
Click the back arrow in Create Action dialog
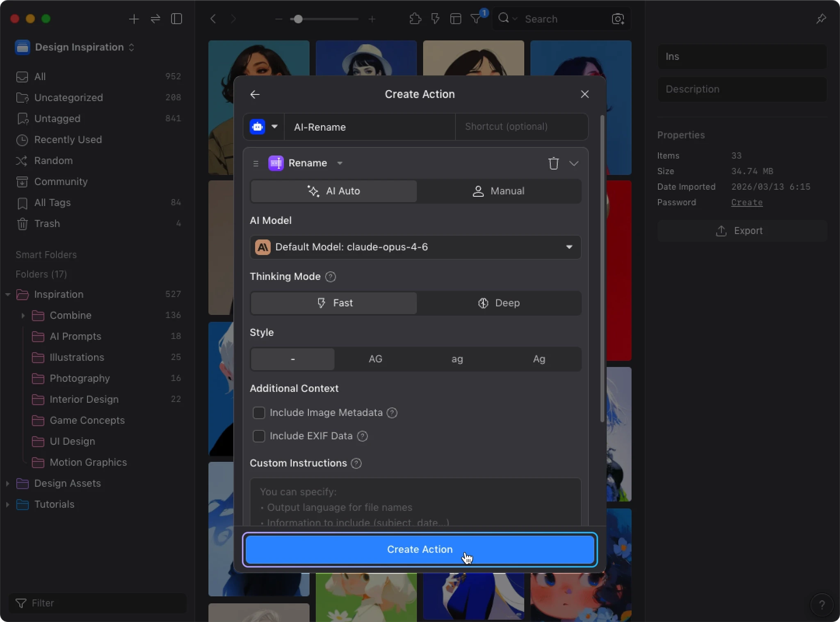(255, 94)
